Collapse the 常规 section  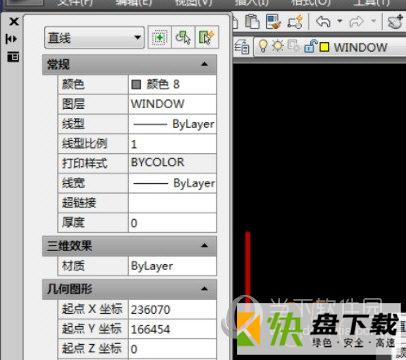(x=204, y=64)
